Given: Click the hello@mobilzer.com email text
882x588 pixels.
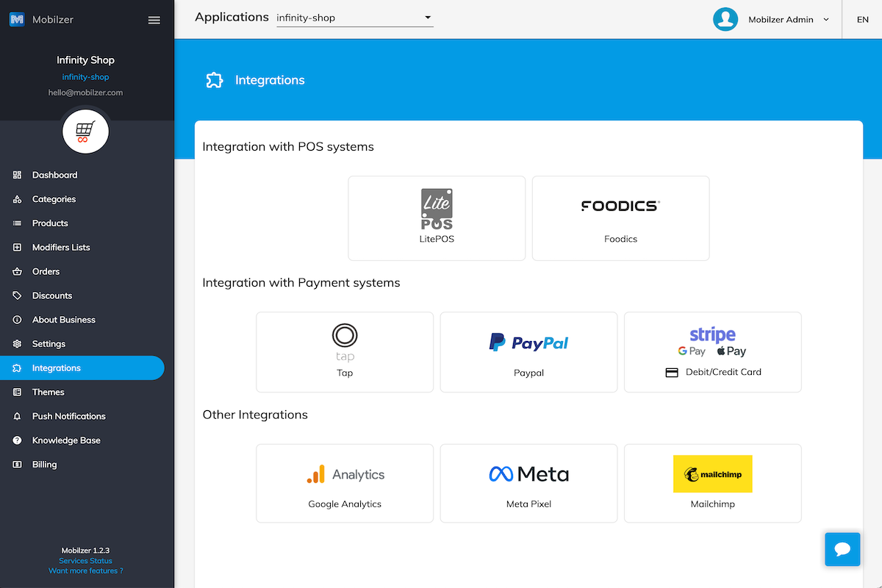Looking at the screenshot, I should click(85, 93).
